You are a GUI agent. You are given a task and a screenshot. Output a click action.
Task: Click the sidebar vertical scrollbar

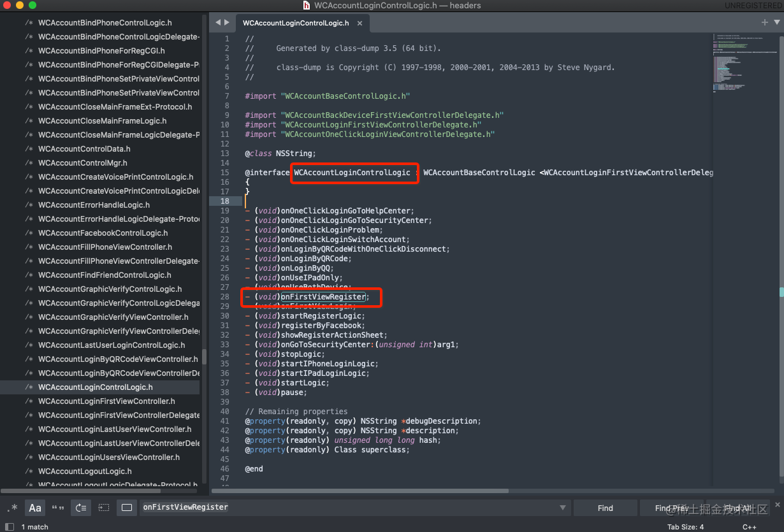[x=204, y=356]
